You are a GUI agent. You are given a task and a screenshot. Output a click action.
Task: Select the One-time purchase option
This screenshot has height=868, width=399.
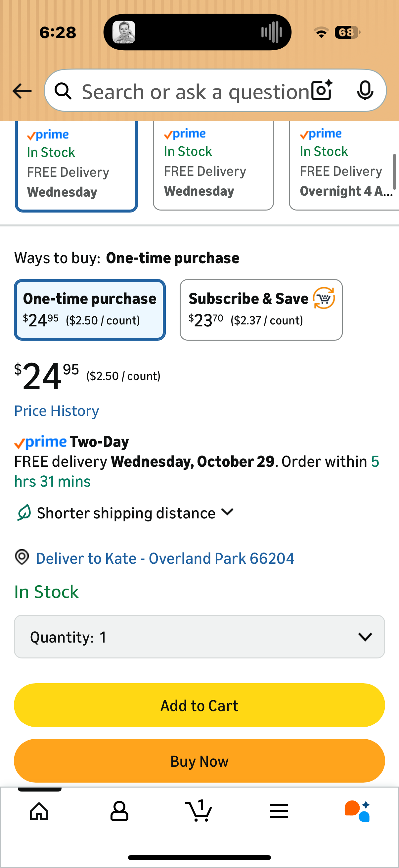[x=90, y=310]
